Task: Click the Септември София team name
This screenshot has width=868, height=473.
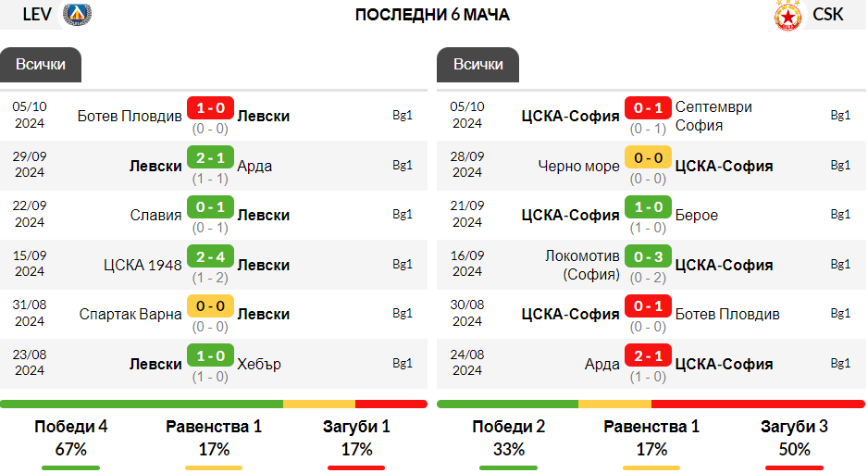Action: 713,117
